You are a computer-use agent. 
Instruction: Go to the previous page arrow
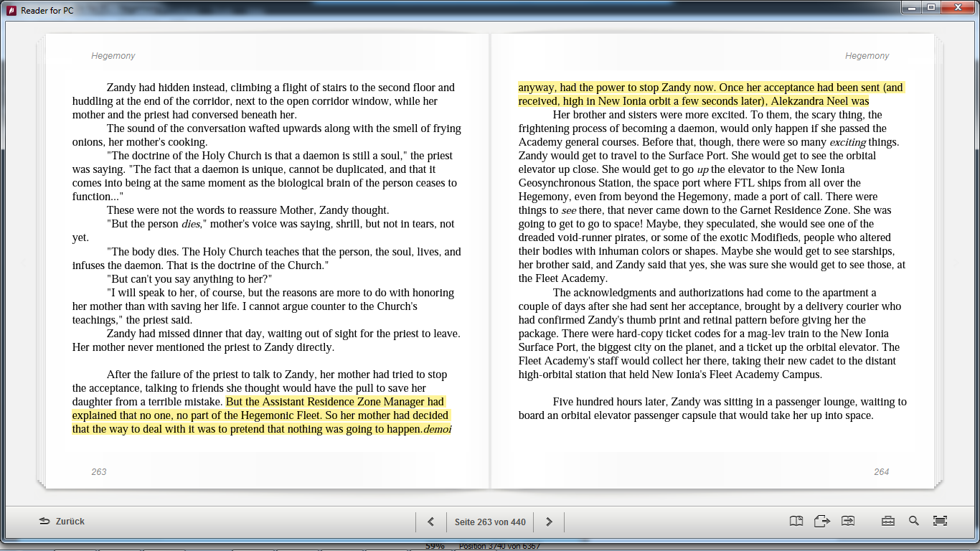[430, 522]
